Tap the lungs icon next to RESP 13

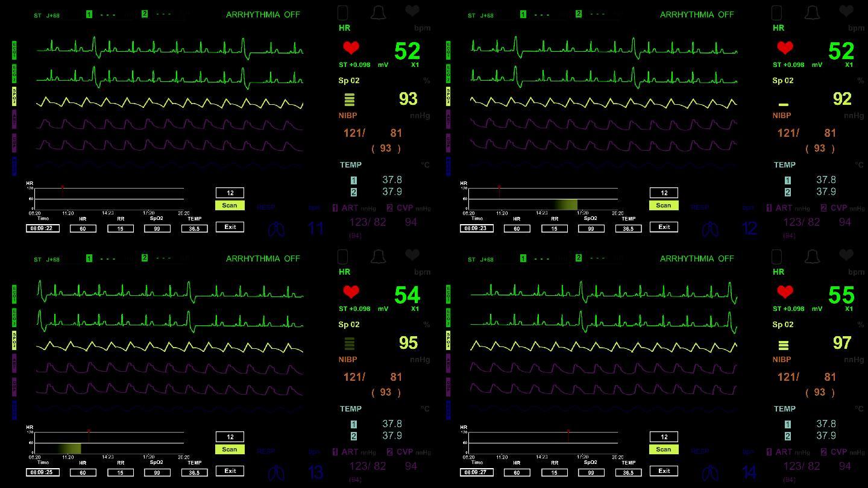[277, 472]
